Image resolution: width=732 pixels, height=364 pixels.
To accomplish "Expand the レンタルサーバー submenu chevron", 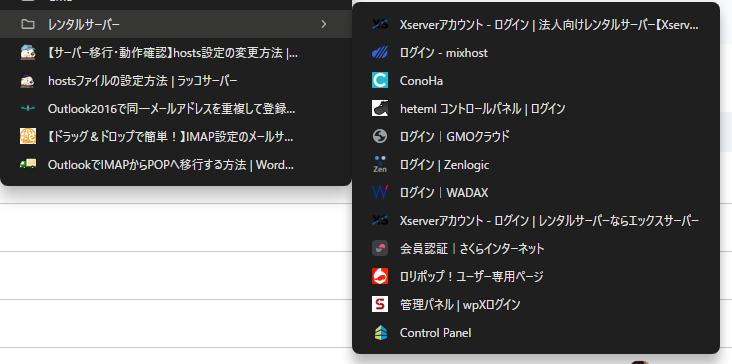I will point(324,24).
